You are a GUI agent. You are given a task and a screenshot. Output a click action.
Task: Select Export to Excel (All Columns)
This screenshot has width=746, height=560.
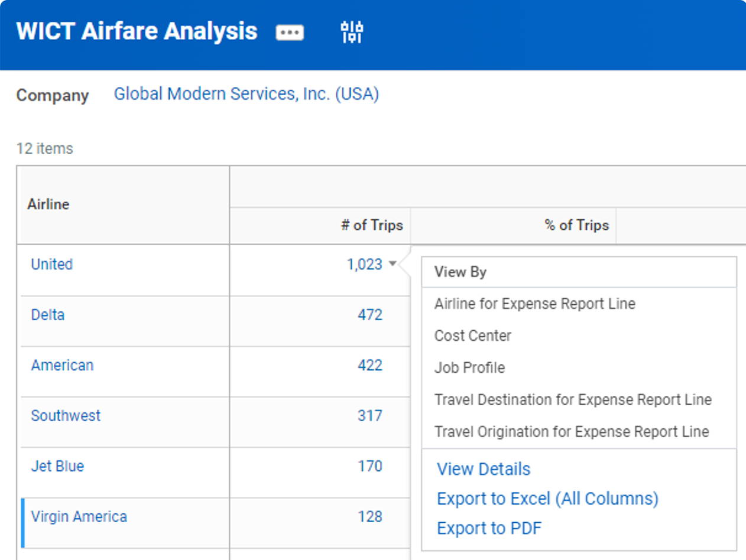pyautogui.click(x=547, y=499)
